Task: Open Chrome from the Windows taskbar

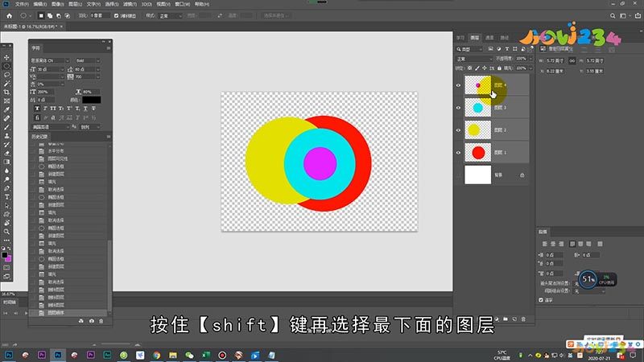Action: (156, 355)
